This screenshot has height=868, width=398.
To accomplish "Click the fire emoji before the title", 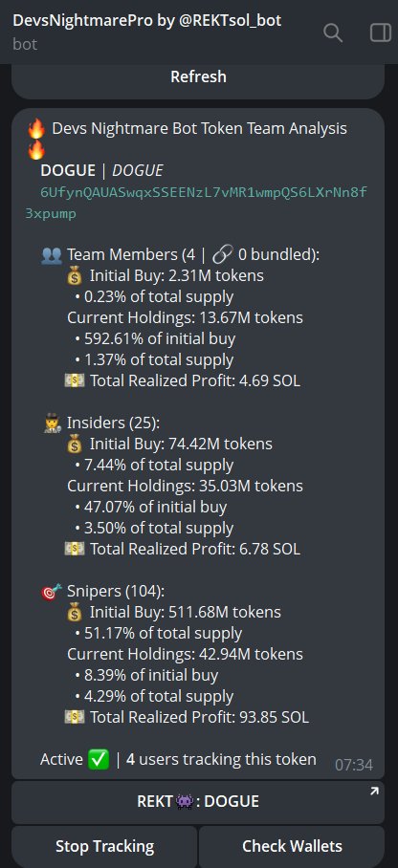I will tap(36, 129).
